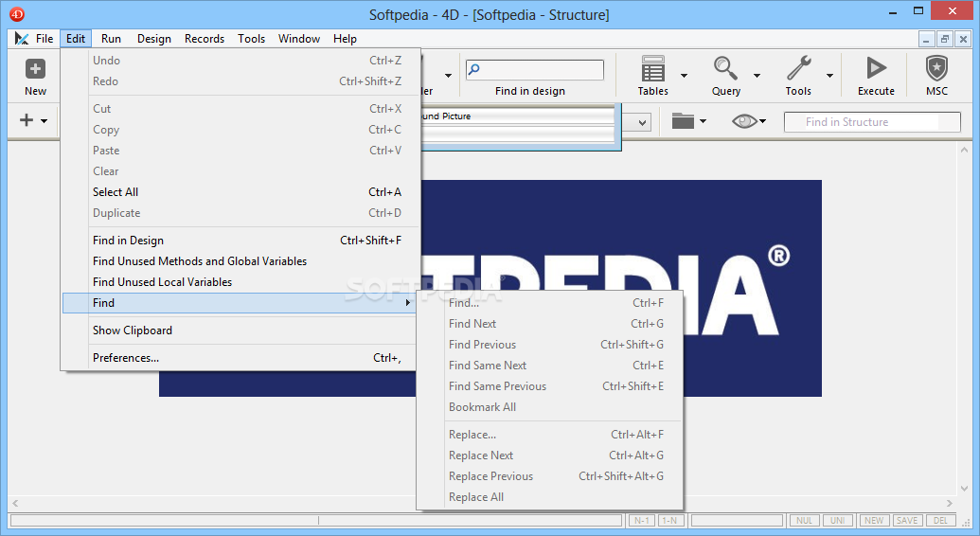Select Find Unused Local Variables

[x=241, y=282]
